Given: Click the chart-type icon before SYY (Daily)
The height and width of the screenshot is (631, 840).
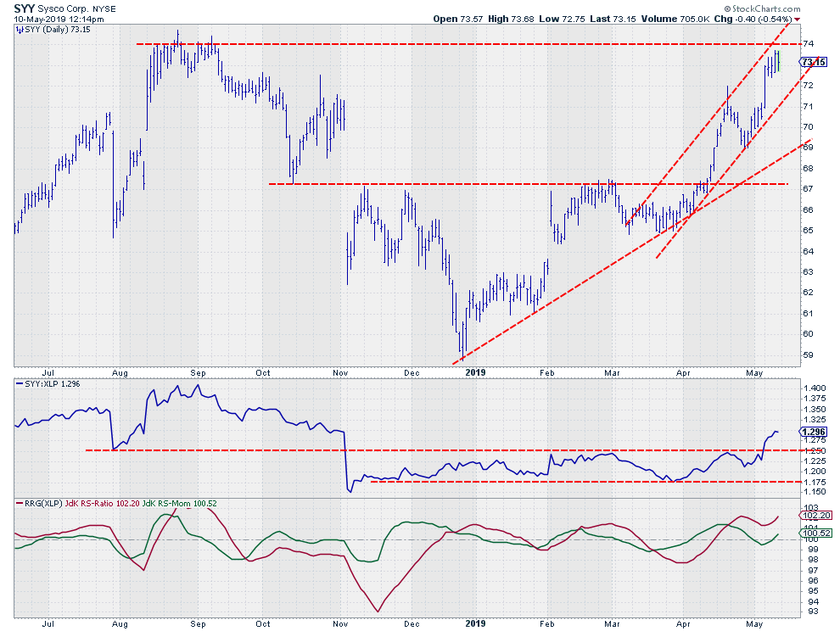Looking at the screenshot, I should [20, 30].
